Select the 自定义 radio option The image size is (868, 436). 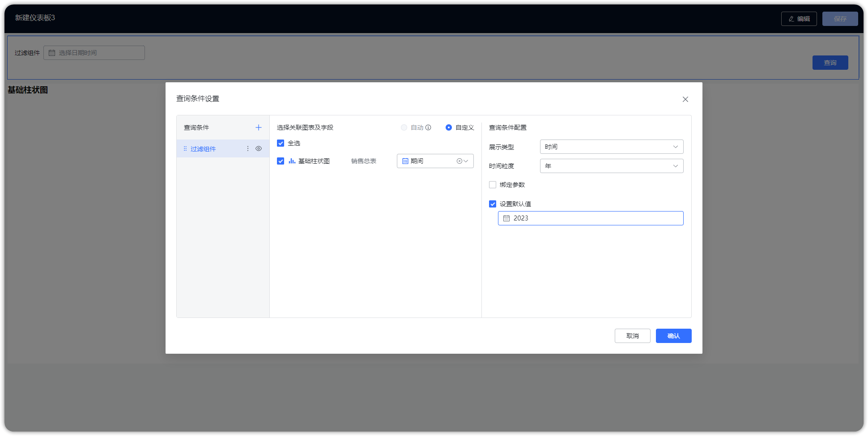tap(449, 127)
